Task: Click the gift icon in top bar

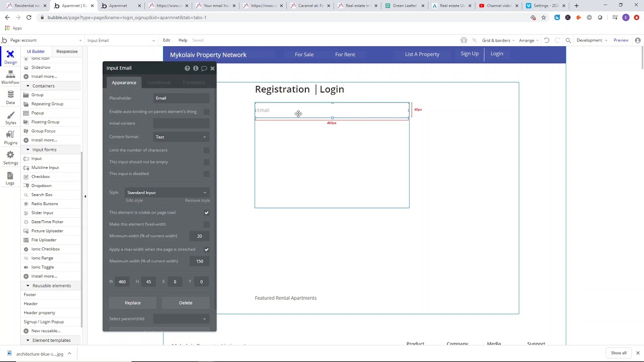Action: pos(464,40)
